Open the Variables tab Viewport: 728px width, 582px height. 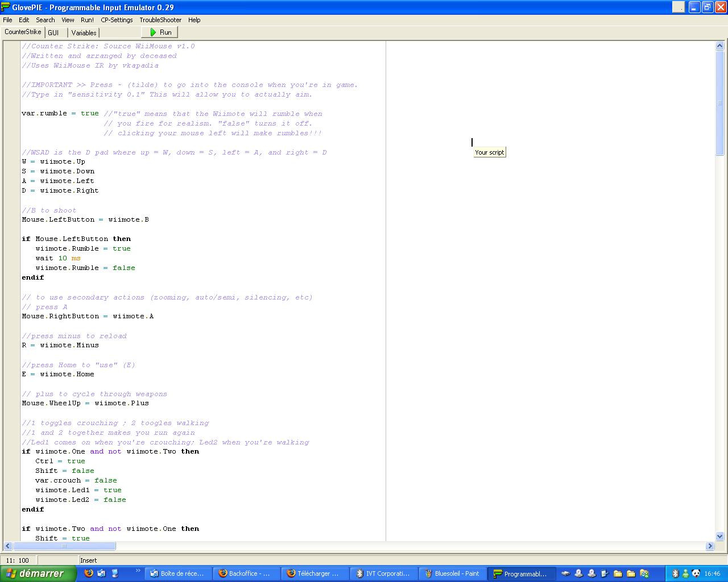[84, 32]
